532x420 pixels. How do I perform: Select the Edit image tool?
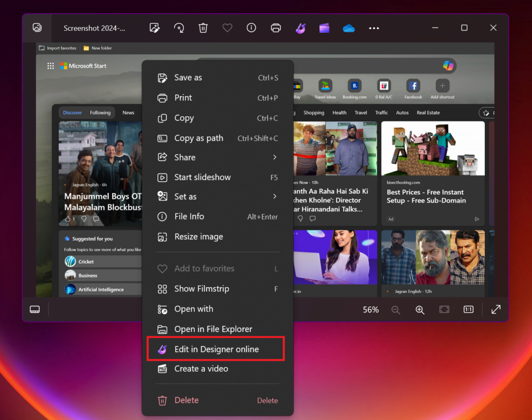[154, 28]
